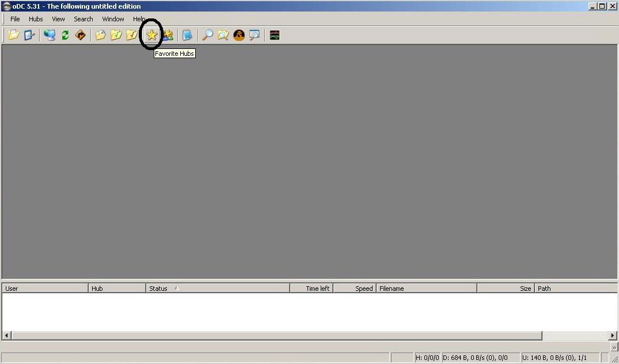Screen dimensions: 619x364
Task: Click the oDC application icon in title bar
Action: [6, 6]
